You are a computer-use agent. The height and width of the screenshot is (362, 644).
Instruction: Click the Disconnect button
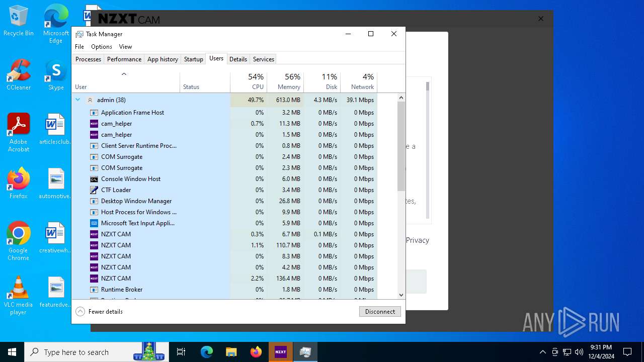[380, 312]
